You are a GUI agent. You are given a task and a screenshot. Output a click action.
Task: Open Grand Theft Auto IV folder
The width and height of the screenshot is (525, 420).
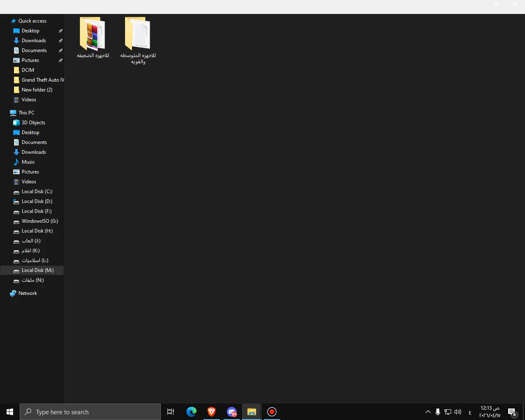(x=43, y=80)
